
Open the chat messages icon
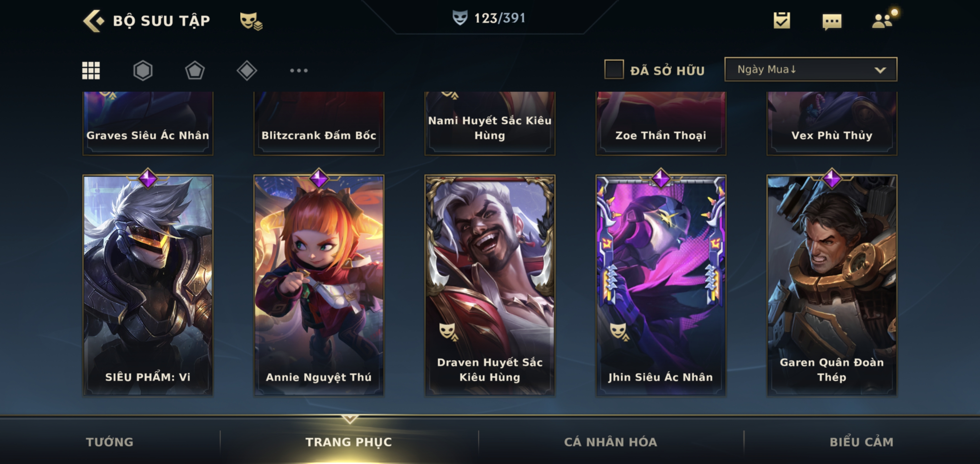tap(832, 22)
